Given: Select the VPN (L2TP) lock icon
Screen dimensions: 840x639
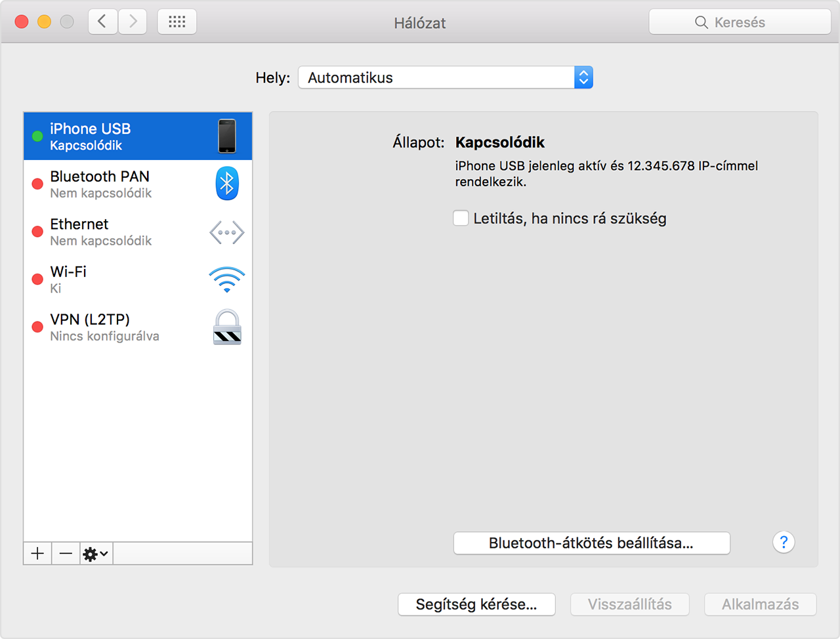Looking at the screenshot, I should click(227, 327).
